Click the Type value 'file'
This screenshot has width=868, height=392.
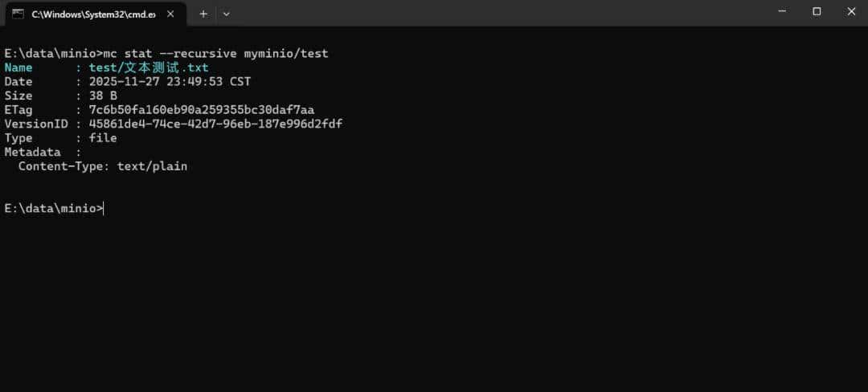click(x=103, y=138)
